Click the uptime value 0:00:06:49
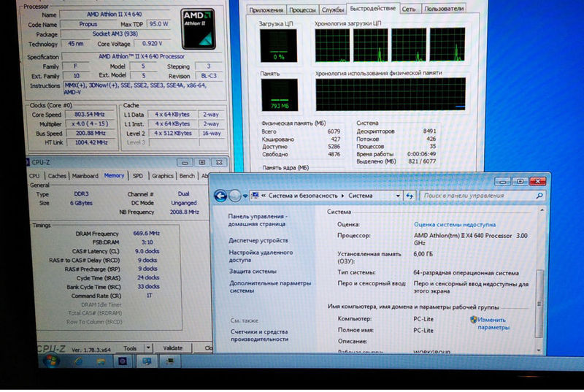 coord(422,154)
